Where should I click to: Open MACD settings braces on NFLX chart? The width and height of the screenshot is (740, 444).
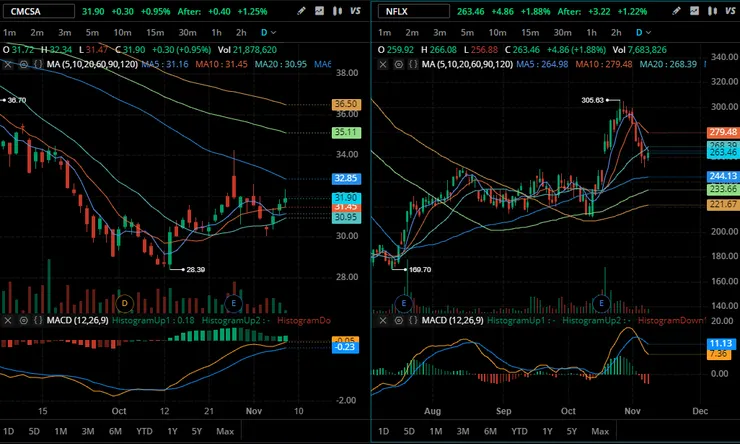pos(413,320)
